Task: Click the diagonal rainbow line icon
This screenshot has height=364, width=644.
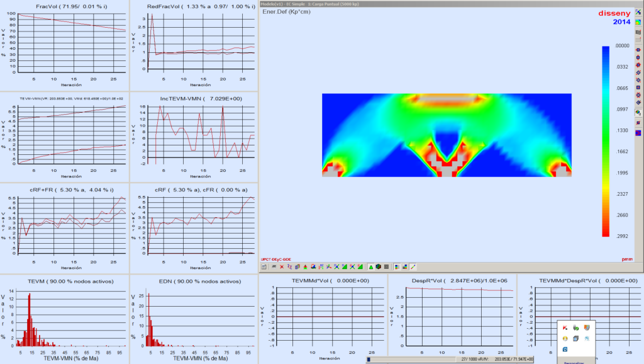Action: tap(413, 266)
